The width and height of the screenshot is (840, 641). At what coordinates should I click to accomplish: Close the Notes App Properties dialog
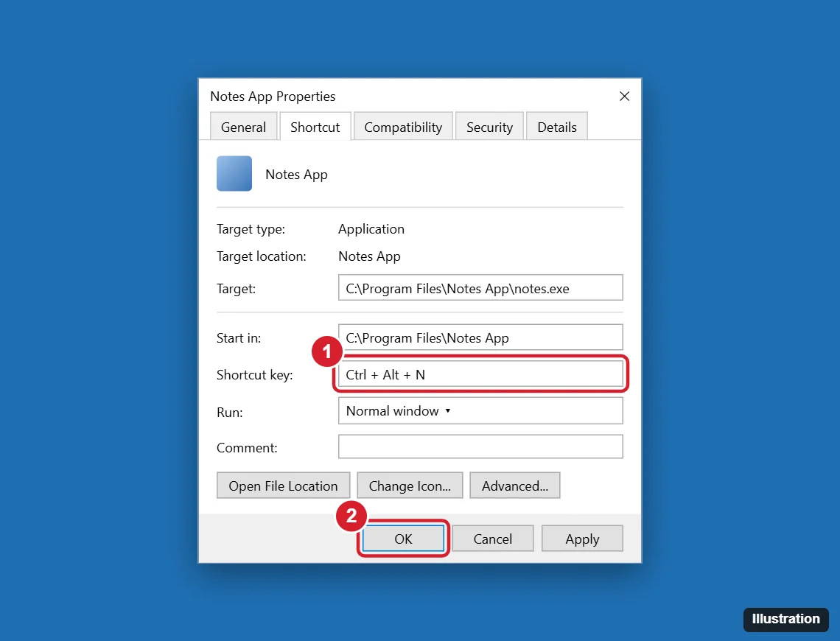click(624, 97)
